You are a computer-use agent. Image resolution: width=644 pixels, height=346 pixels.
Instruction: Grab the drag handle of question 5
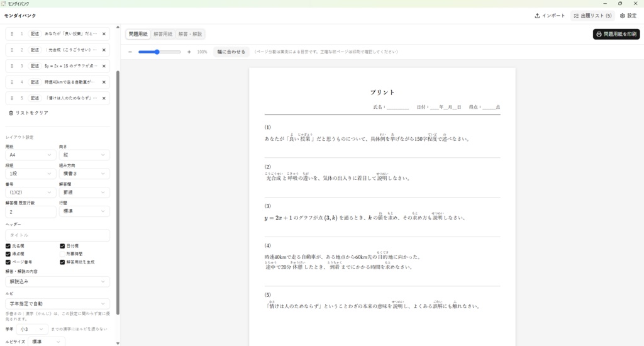point(12,98)
